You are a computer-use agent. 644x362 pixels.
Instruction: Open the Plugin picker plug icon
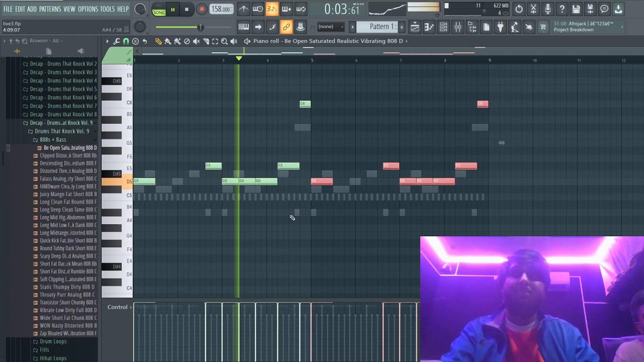point(500,27)
